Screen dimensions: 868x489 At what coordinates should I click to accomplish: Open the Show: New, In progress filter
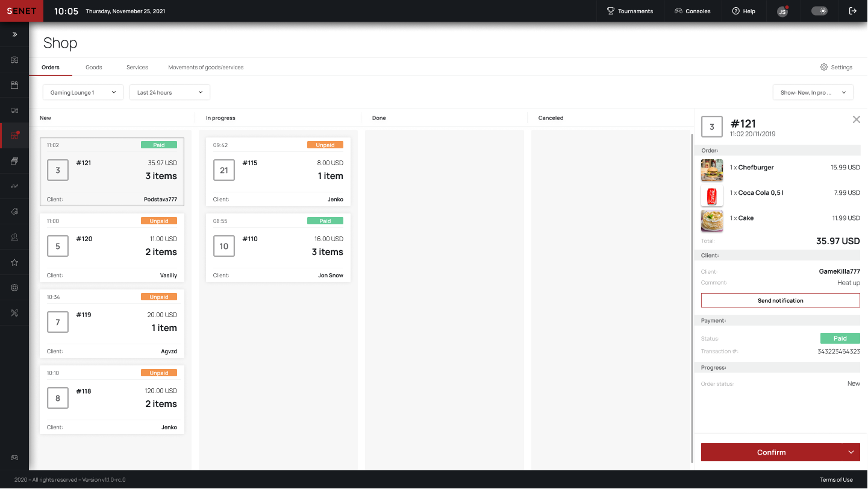[x=813, y=92]
